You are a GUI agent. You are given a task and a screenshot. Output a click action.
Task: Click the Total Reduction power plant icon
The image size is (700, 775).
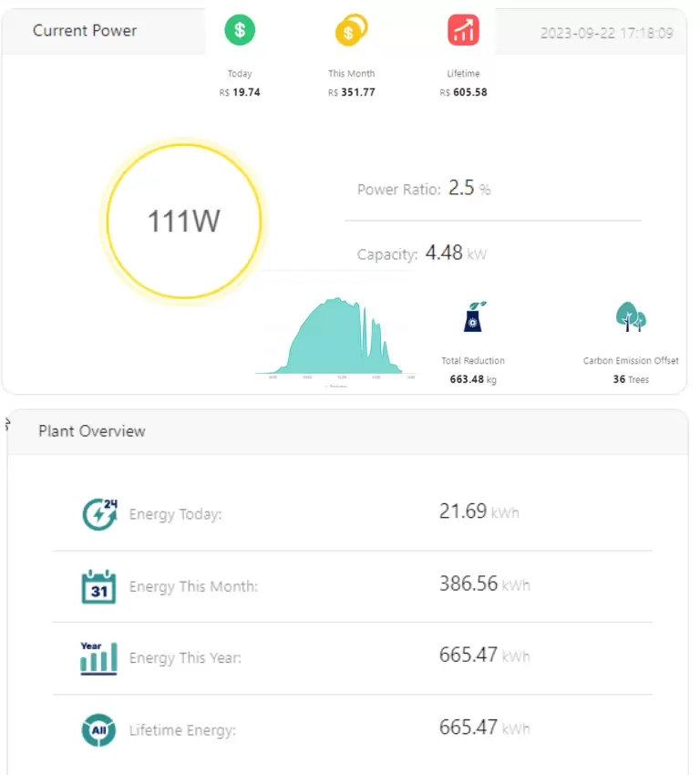[473, 318]
